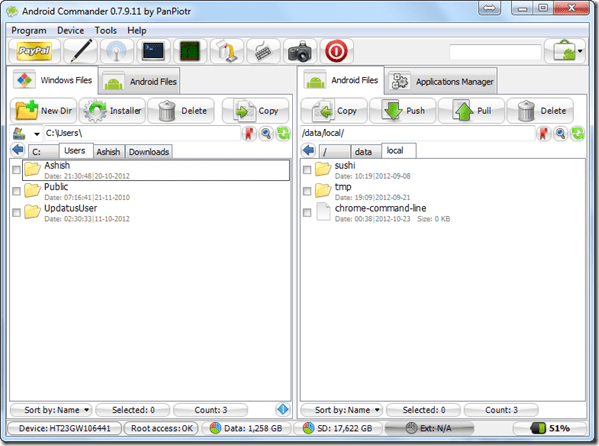Screen dimensions: 599x446
Task: Click the flash/sign file tool icon
Action: tap(227, 51)
